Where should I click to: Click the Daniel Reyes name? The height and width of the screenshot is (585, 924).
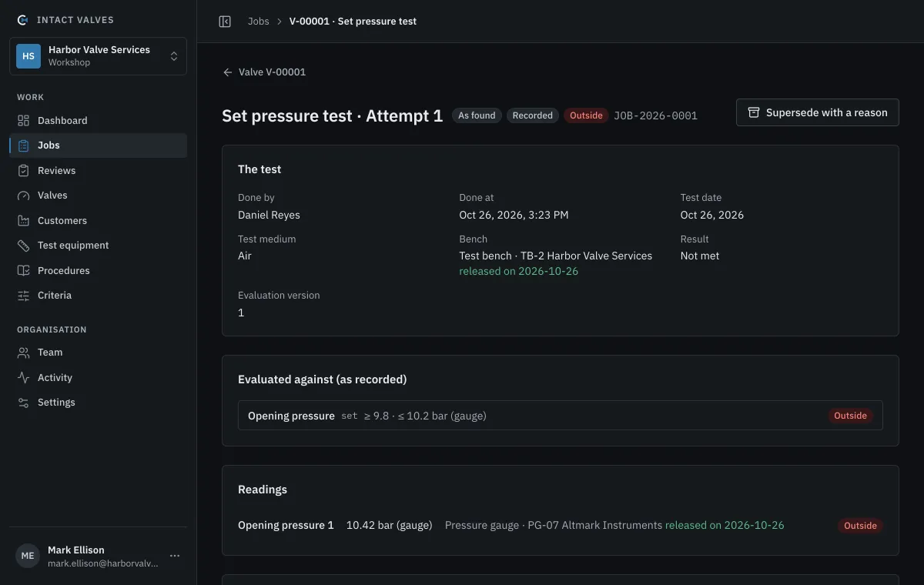click(x=269, y=215)
